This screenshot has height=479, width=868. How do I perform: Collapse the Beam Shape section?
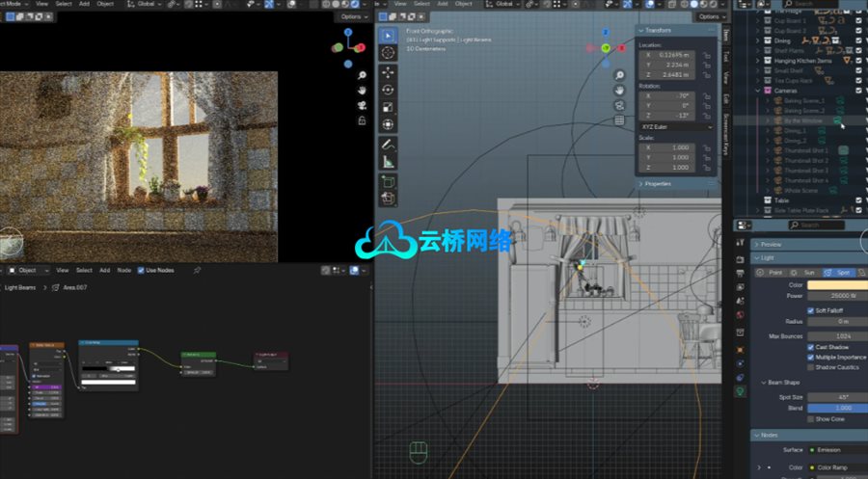(764, 383)
